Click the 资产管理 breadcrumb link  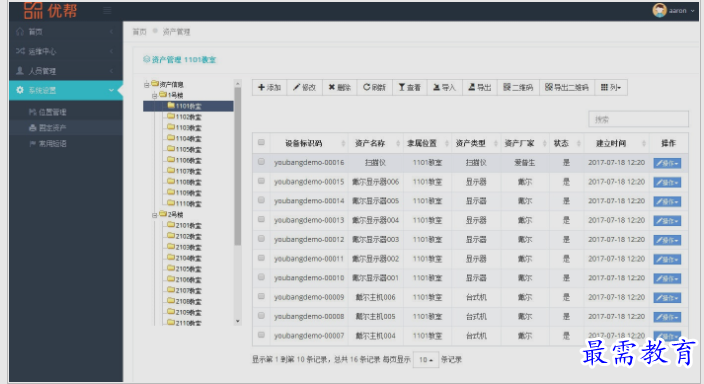tap(176, 31)
